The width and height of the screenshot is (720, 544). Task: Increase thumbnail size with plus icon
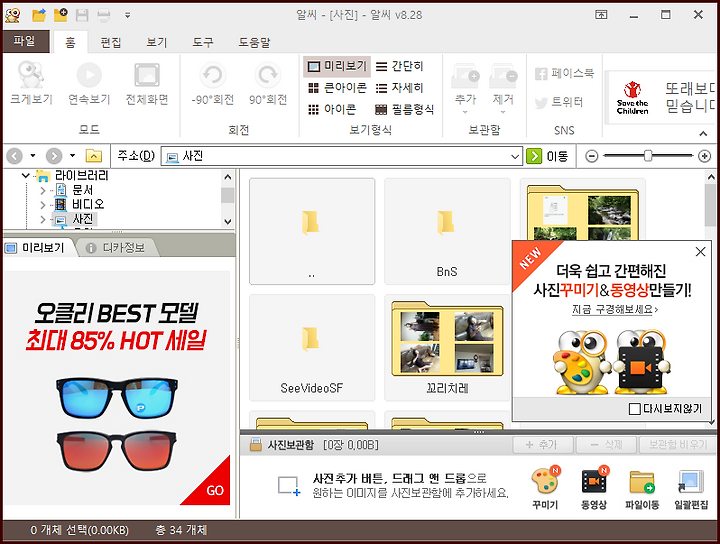704,157
